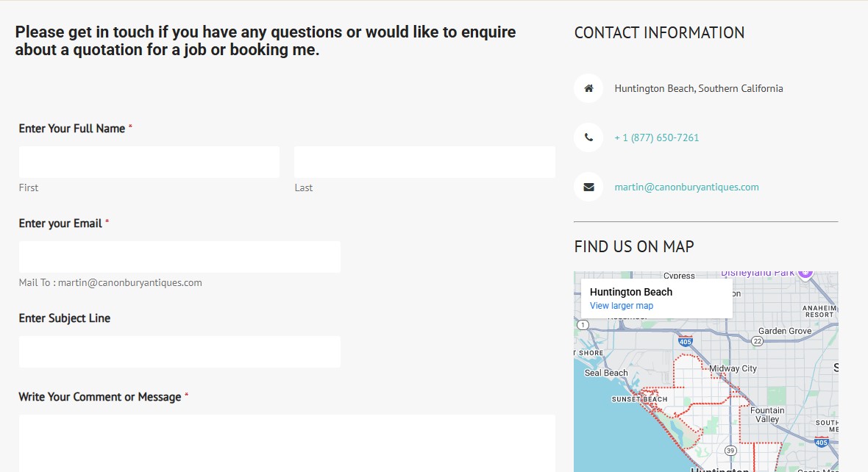868x472 pixels.
Task: Click the phone icon in contact information
Action: 588,137
